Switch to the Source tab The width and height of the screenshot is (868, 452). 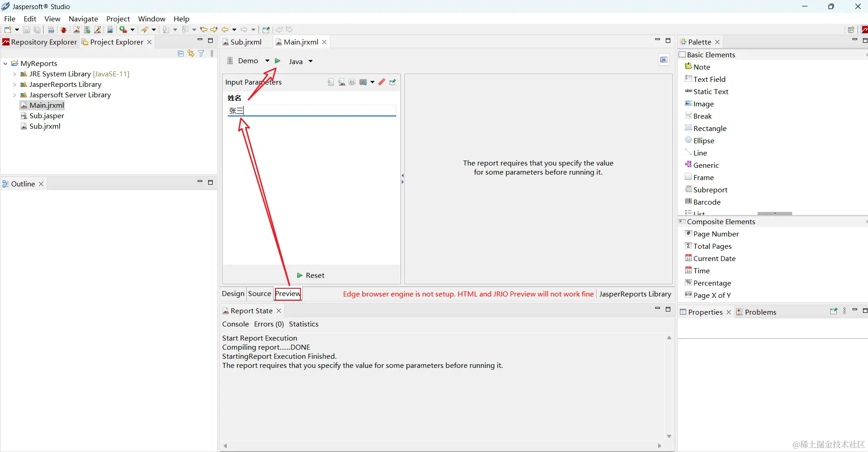tap(259, 294)
